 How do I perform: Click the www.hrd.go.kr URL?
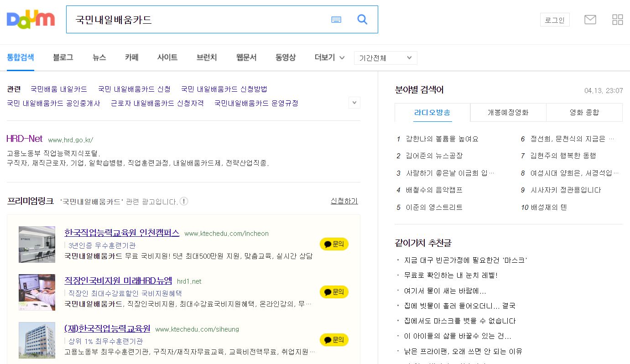[70, 140]
